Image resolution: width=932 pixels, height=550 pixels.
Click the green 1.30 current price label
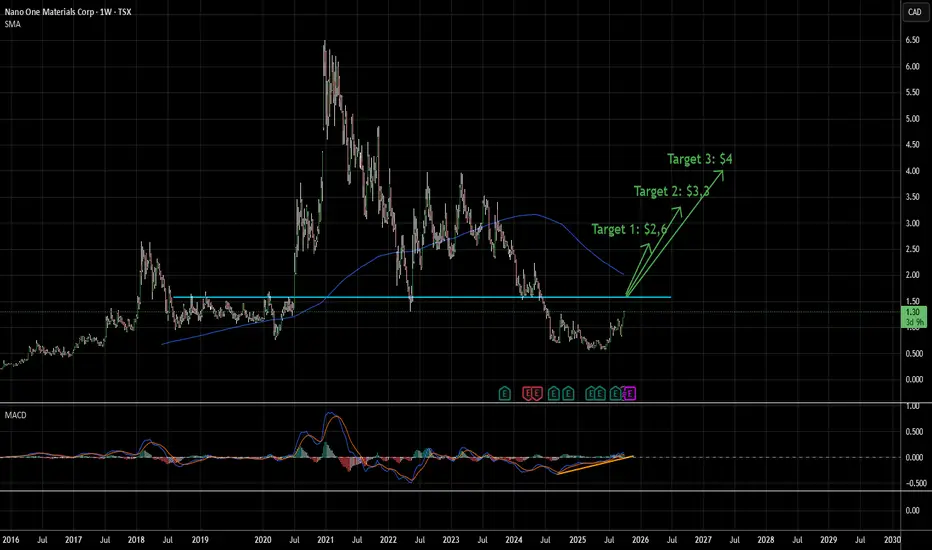[x=914, y=317]
